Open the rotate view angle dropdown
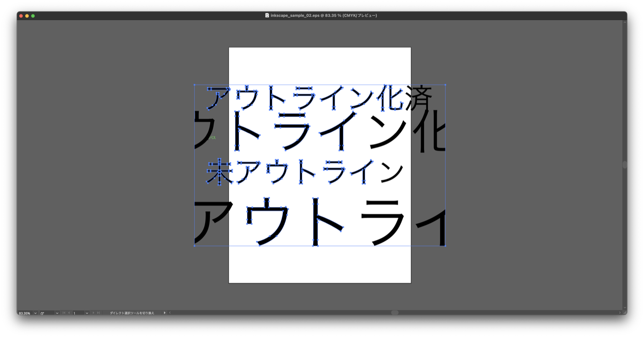The height and width of the screenshot is (337, 644). pos(57,313)
